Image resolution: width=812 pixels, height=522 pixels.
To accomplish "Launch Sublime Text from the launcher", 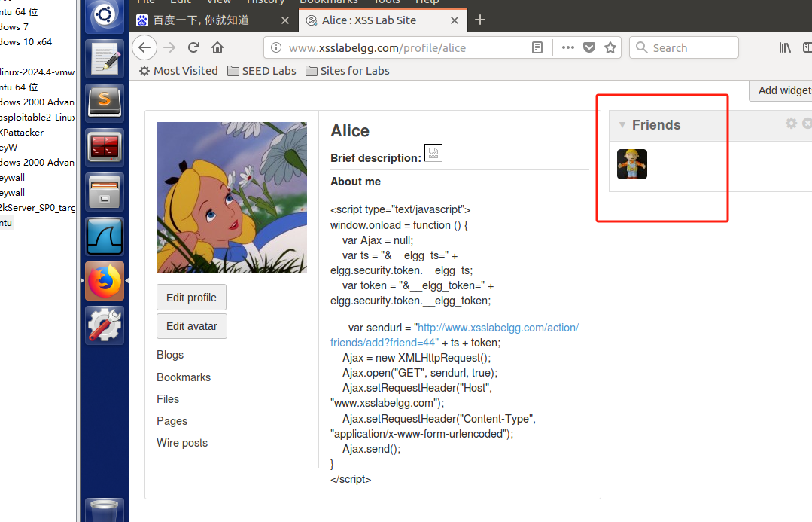I will pos(105,102).
